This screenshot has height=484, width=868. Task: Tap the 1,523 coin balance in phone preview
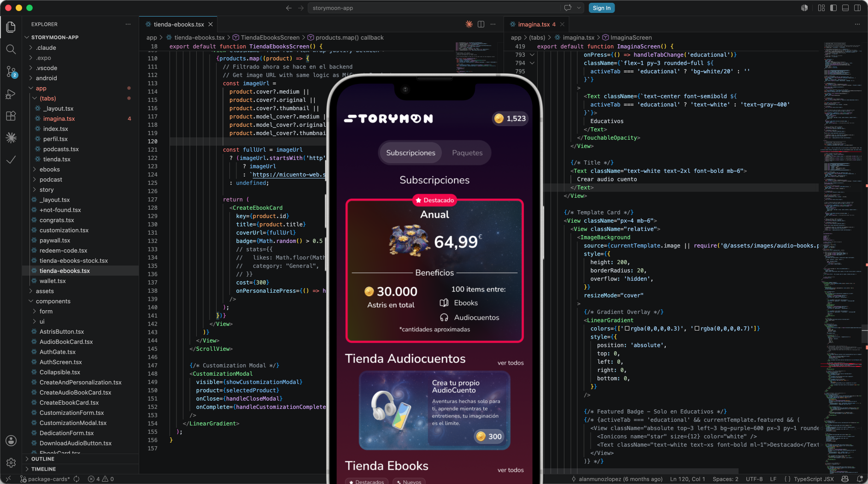(x=510, y=118)
